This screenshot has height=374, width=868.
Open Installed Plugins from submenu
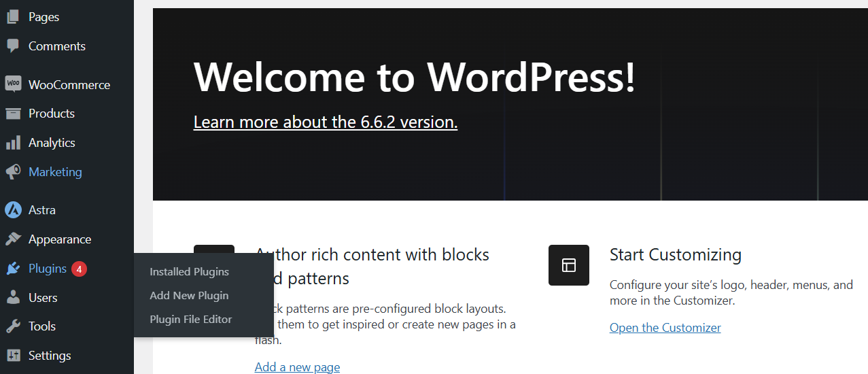click(x=189, y=272)
